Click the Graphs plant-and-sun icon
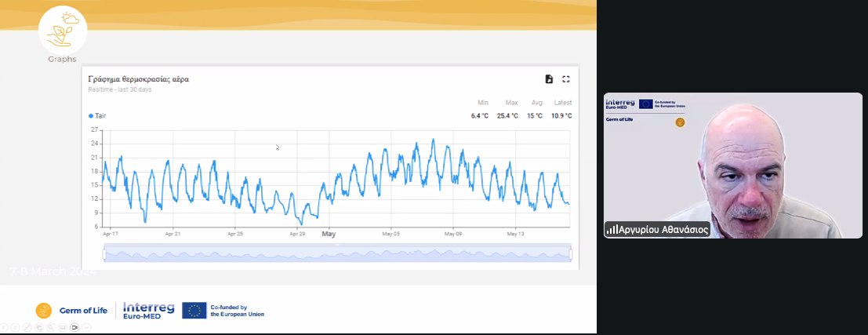 (62, 29)
